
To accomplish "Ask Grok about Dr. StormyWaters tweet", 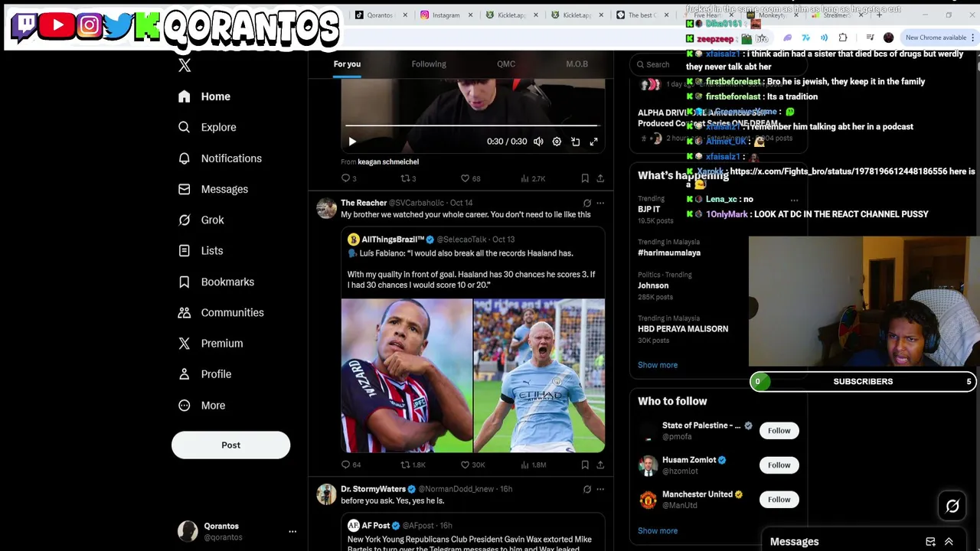I will pos(587,489).
